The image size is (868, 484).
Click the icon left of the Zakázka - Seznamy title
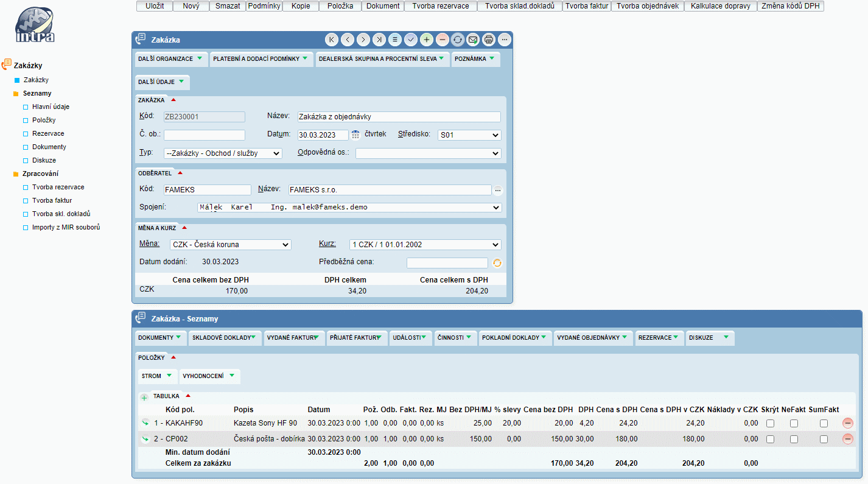[x=141, y=318]
